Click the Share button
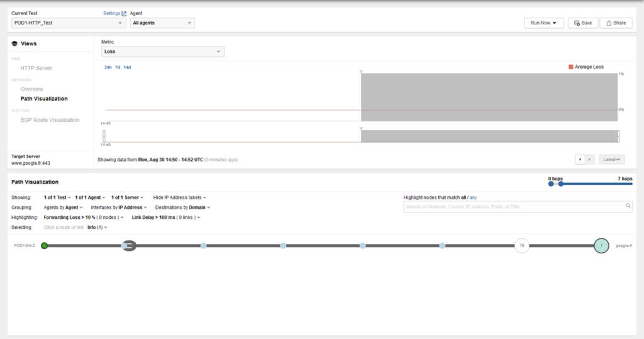The image size is (644, 339). pos(615,23)
